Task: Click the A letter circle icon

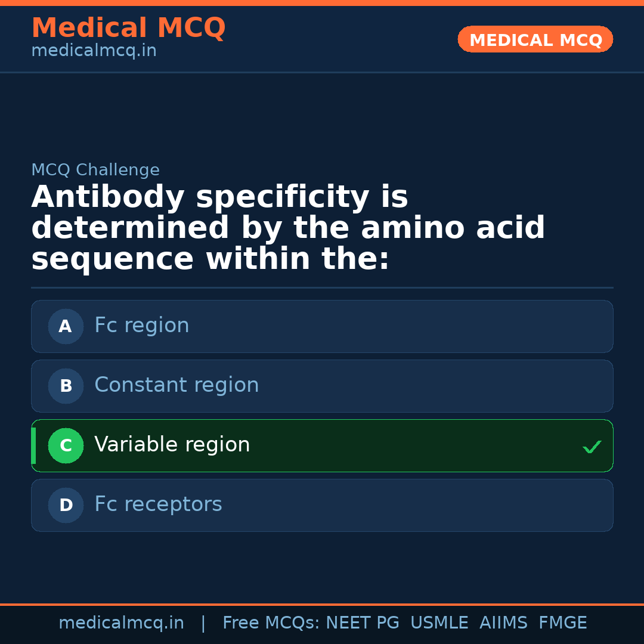Action: pos(66,326)
